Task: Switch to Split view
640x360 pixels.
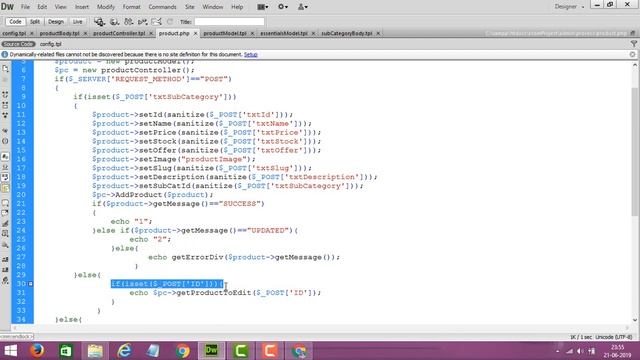Action: coord(35,22)
